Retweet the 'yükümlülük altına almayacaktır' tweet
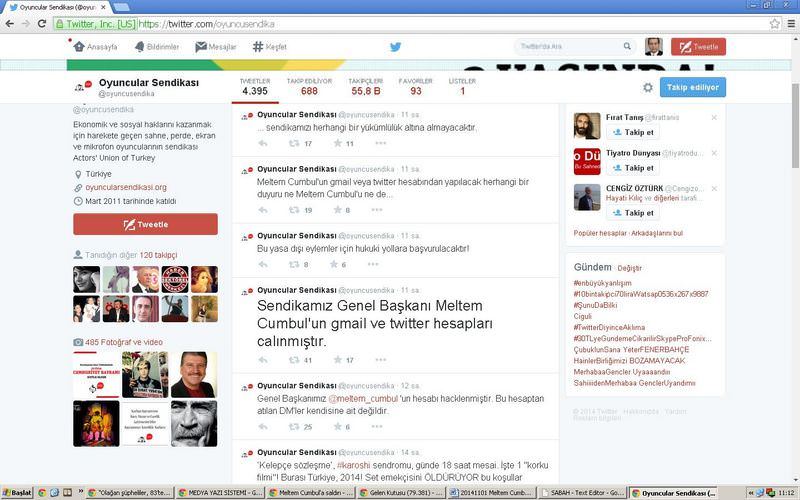Viewport: 800px width, 500px height. pyautogui.click(x=294, y=143)
